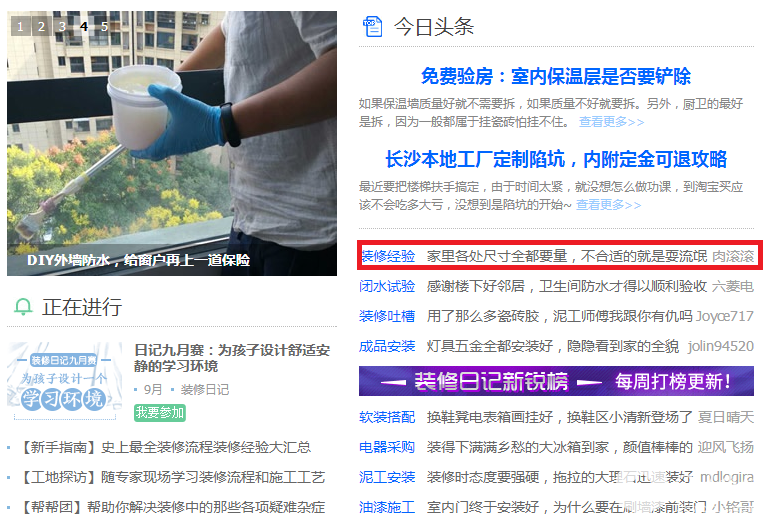Viewport: 771px width, 521px height.
Task: Jump to carousel slide 5
Action: tap(104, 26)
